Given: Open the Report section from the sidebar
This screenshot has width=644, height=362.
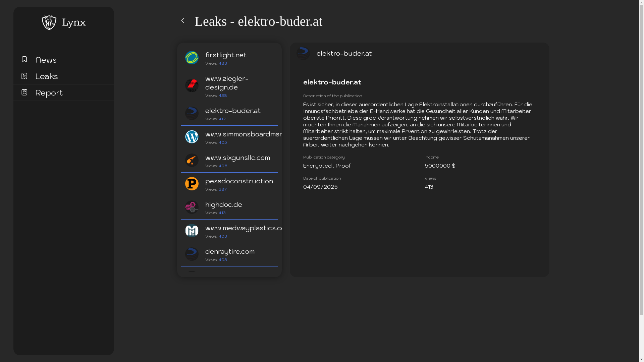Looking at the screenshot, I should (x=49, y=93).
